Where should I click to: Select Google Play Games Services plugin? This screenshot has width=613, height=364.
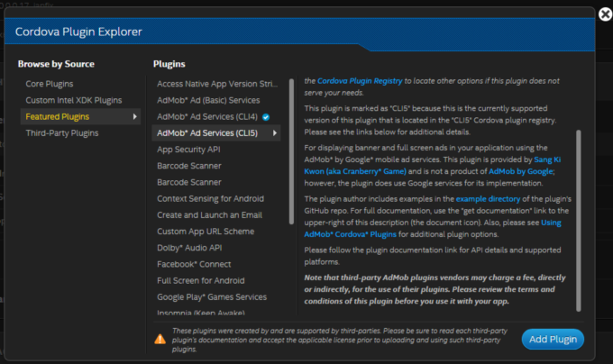pyautogui.click(x=212, y=297)
